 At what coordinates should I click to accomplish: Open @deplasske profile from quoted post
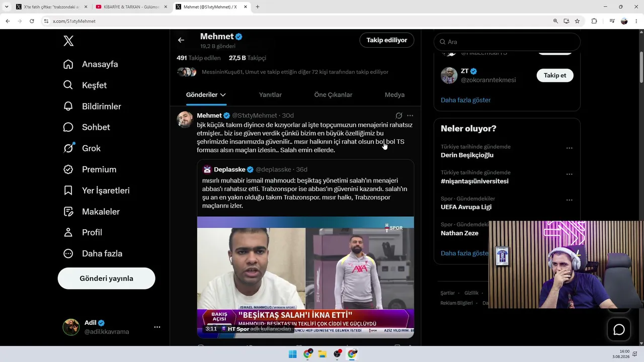pyautogui.click(x=274, y=169)
